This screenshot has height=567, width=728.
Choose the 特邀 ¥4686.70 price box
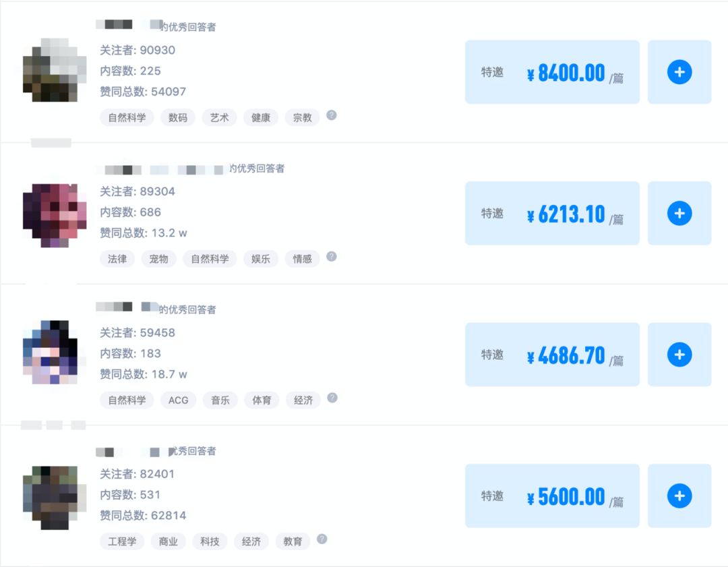tap(552, 355)
